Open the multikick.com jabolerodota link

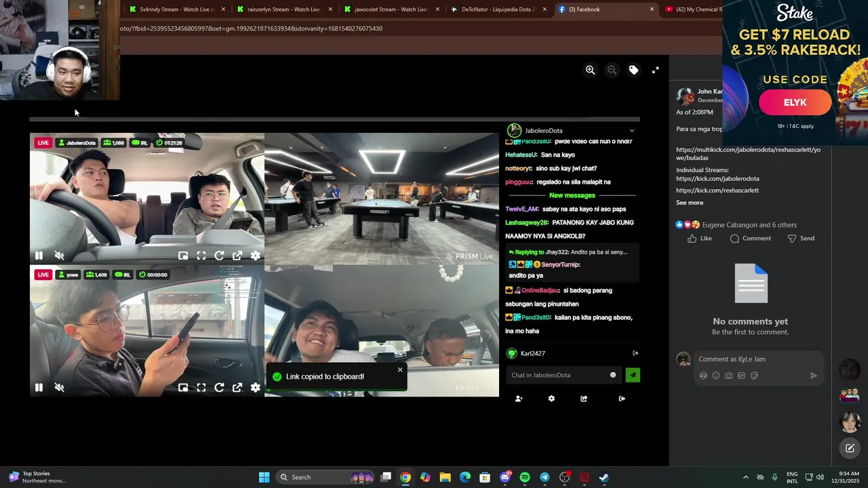tap(748, 154)
